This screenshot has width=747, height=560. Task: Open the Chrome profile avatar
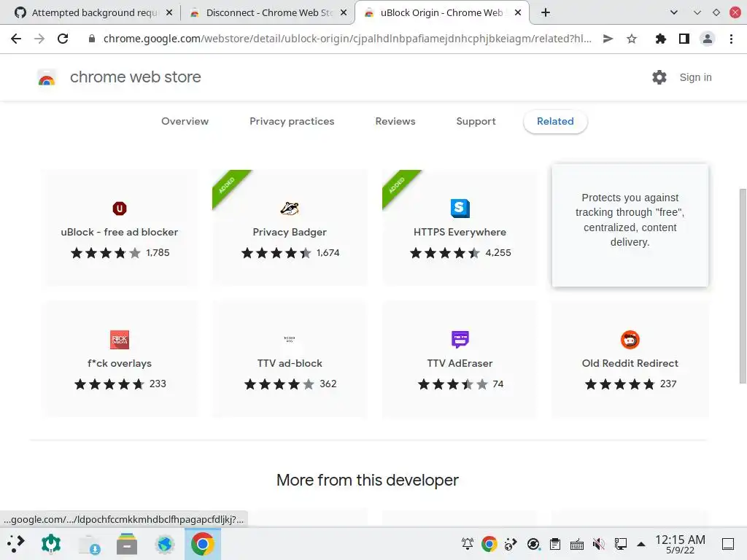click(x=708, y=39)
